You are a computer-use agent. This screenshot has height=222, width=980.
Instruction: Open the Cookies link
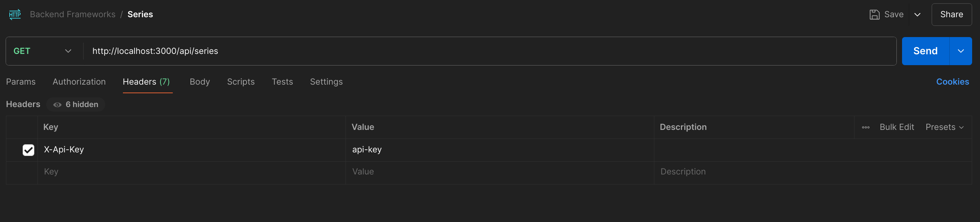(952, 82)
